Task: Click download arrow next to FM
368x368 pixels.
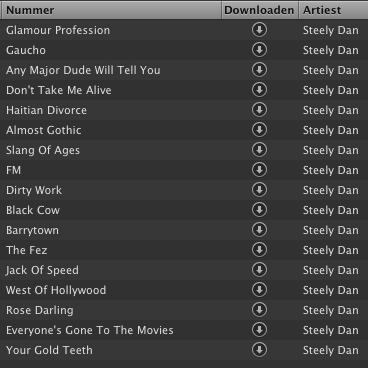Action: (259, 170)
